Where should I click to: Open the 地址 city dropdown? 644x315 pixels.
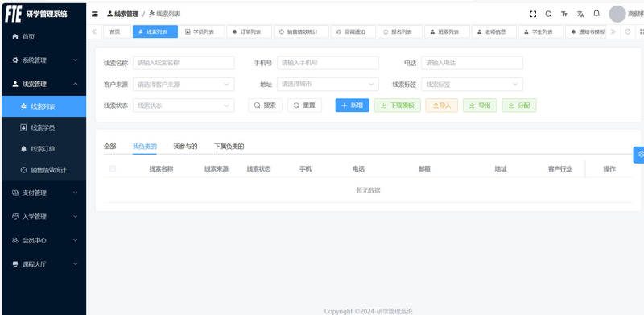point(328,85)
